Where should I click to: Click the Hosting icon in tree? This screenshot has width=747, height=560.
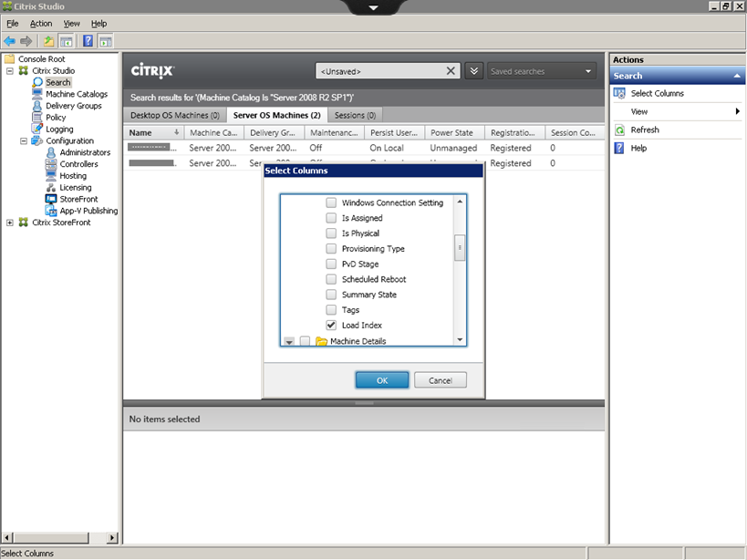pyautogui.click(x=51, y=176)
